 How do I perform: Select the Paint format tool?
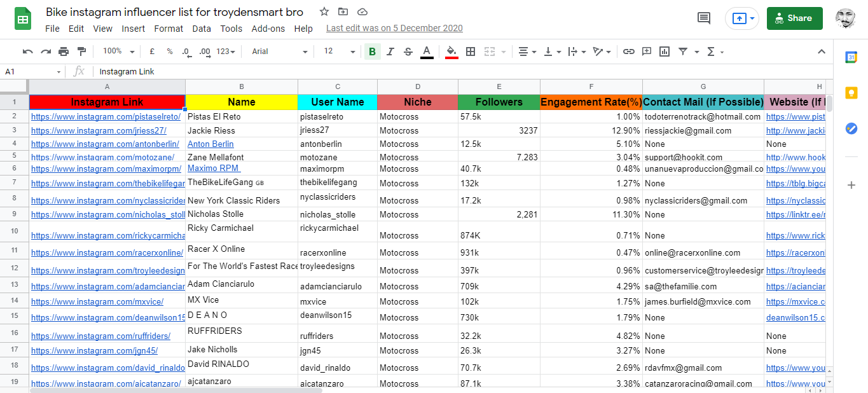[81, 52]
